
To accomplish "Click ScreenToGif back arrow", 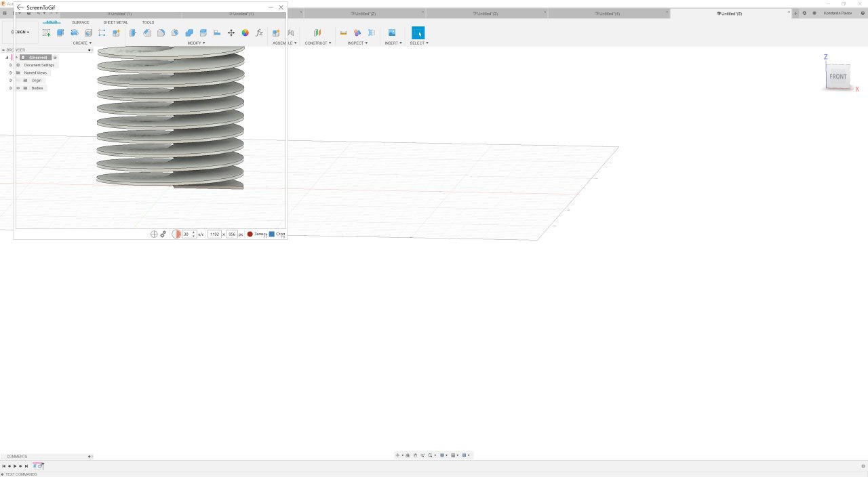I will tap(20, 7).
